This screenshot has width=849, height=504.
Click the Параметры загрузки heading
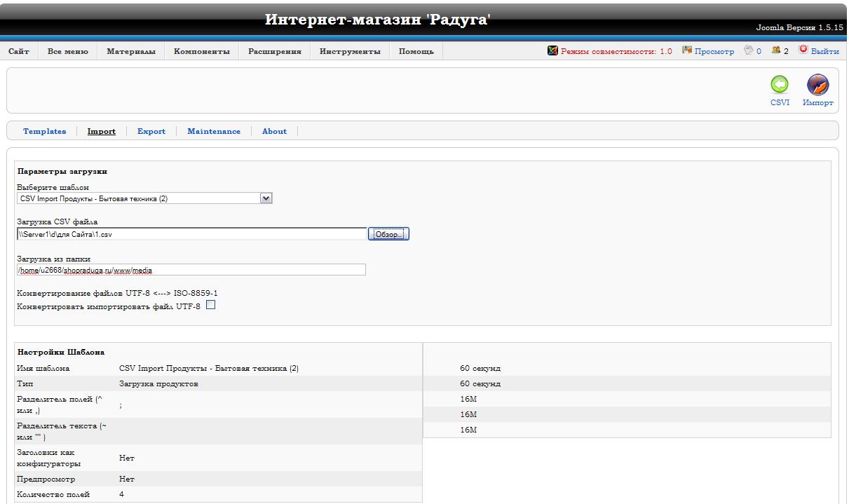[x=62, y=171]
